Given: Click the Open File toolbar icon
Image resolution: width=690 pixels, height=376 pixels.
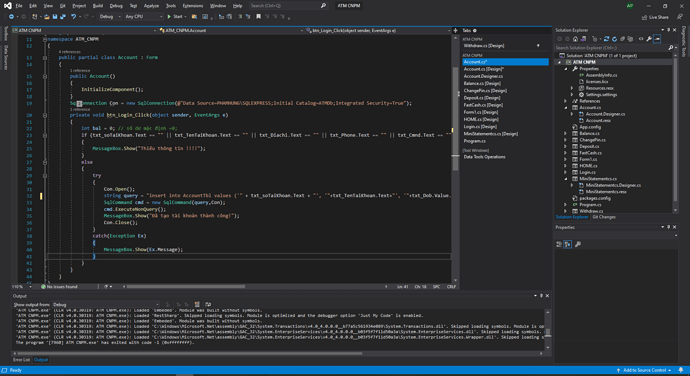Looking at the screenshot, I should 46,16.
